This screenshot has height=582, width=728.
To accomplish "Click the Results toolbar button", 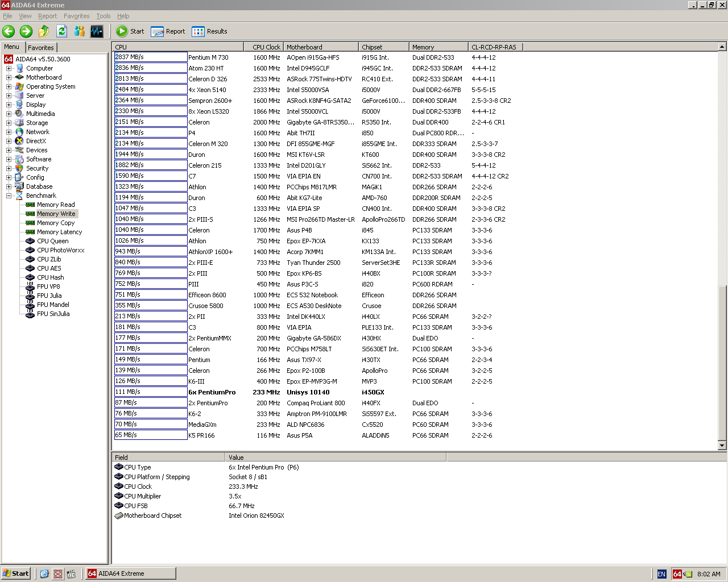I will 210,31.
